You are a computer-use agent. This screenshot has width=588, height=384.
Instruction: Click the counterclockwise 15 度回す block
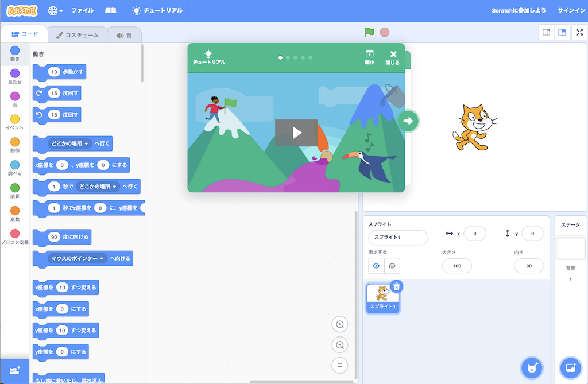click(x=57, y=115)
